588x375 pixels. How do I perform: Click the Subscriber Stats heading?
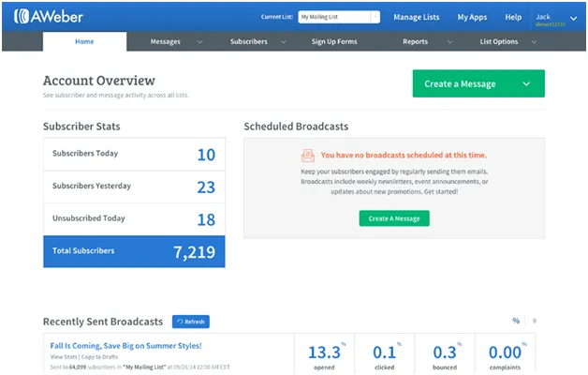[x=81, y=127]
